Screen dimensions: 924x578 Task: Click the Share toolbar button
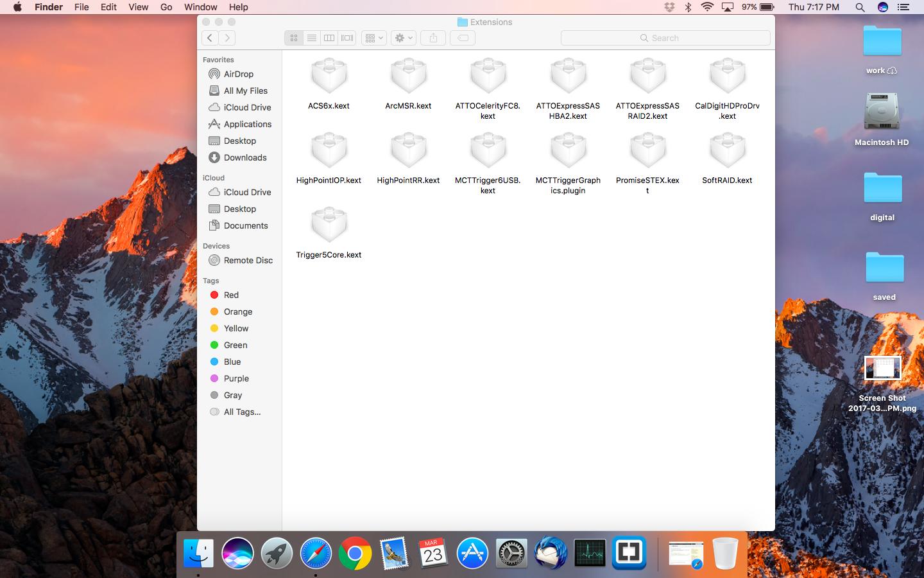click(x=433, y=38)
